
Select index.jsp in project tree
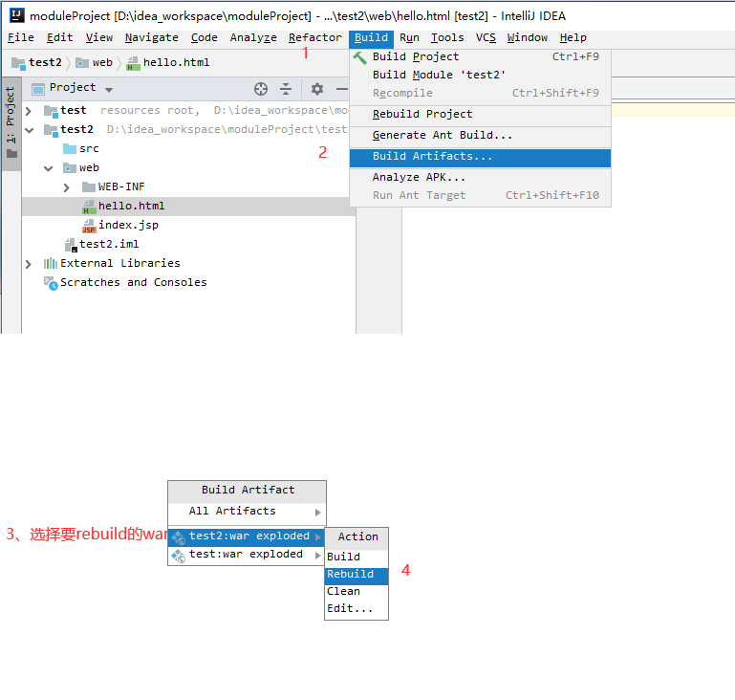[x=128, y=226]
